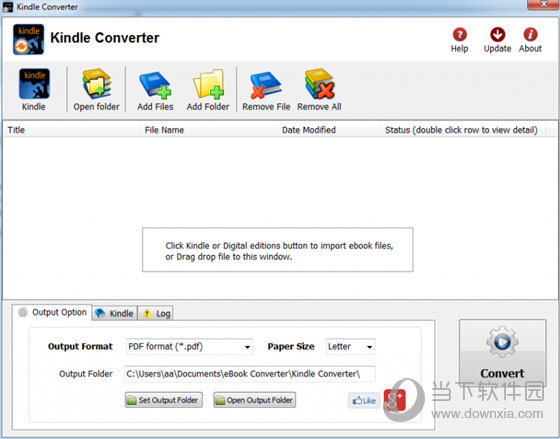Click the Output Folder path field

tap(250, 374)
